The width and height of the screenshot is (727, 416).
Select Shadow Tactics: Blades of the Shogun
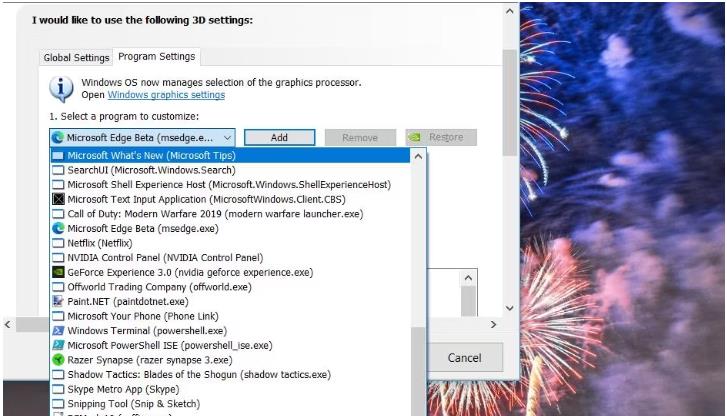230,375
